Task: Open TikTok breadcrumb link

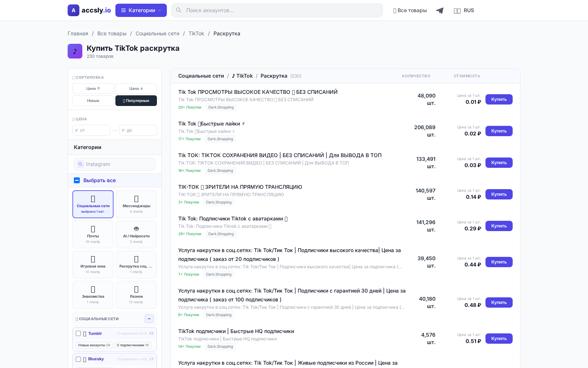Action: pos(196,33)
